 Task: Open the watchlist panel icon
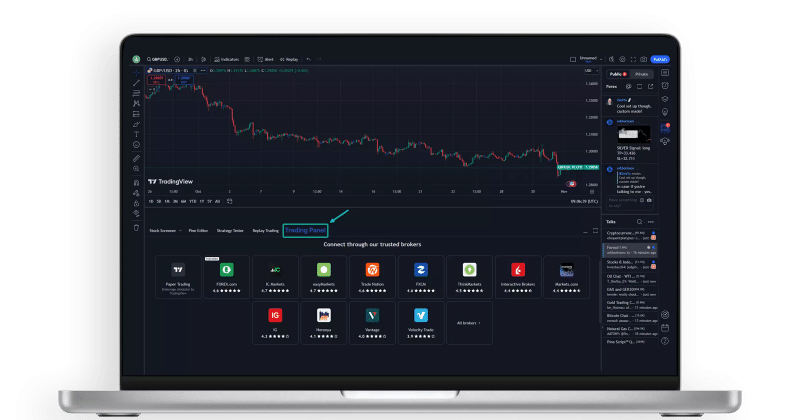pyautogui.click(x=665, y=73)
